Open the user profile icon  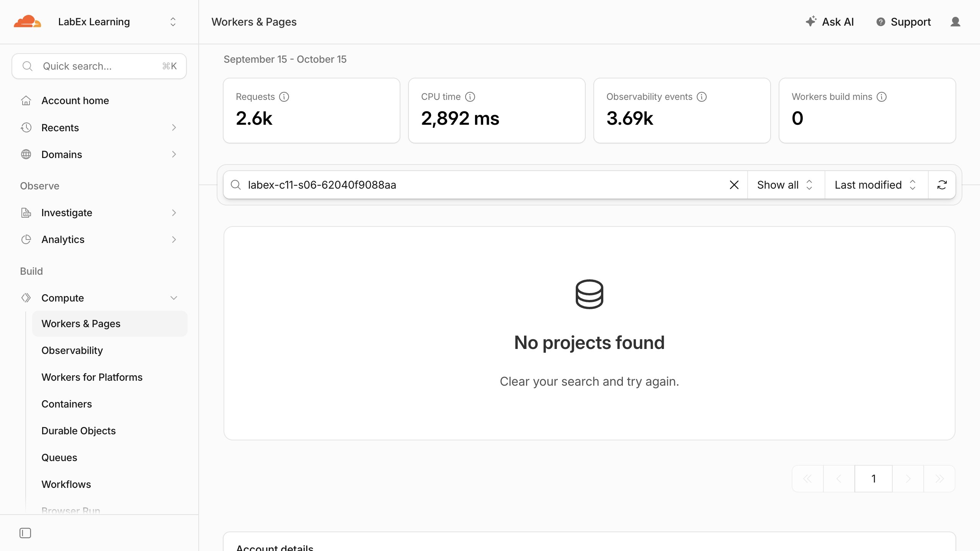coord(955,22)
